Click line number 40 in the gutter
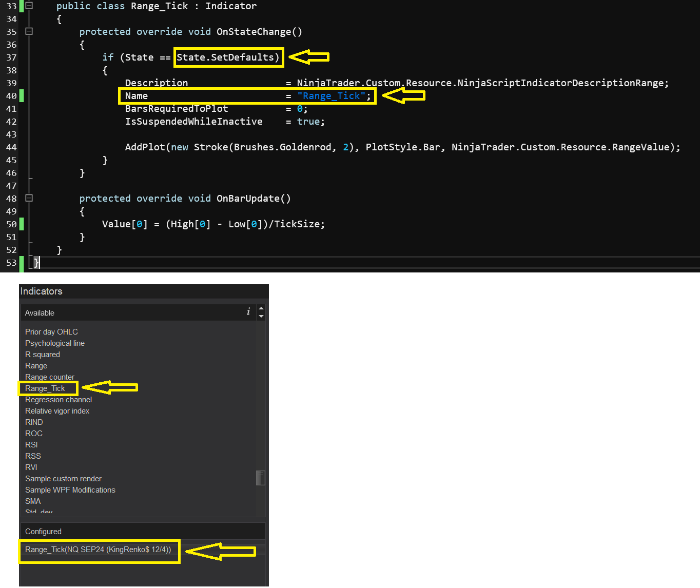The height and width of the screenshot is (588, 700). [x=11, y=96]
